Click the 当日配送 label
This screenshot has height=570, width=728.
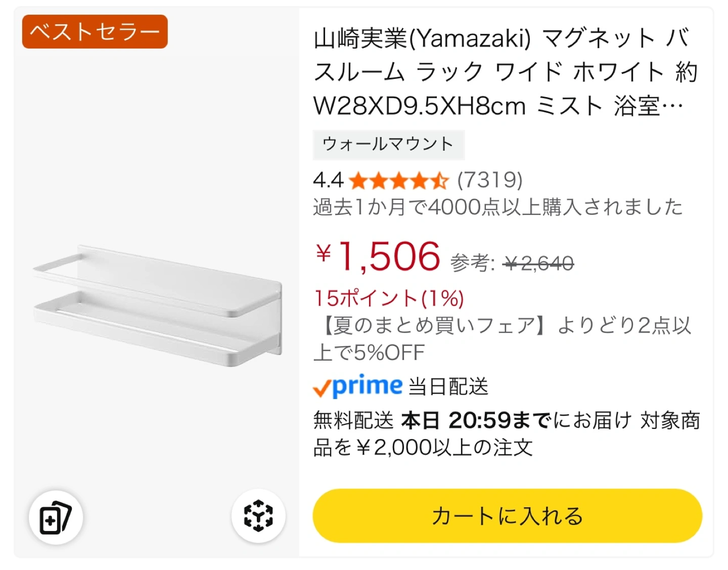[448, 387]
